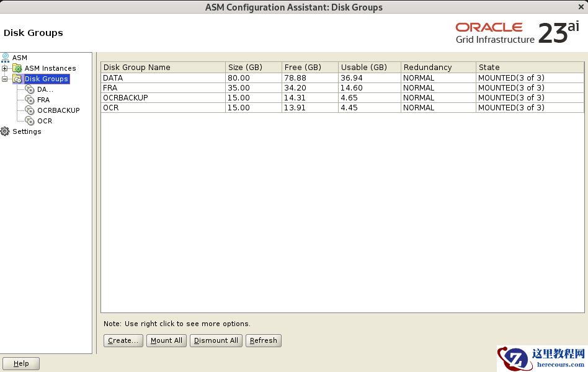Click the 78.88 free space cell

310,77
